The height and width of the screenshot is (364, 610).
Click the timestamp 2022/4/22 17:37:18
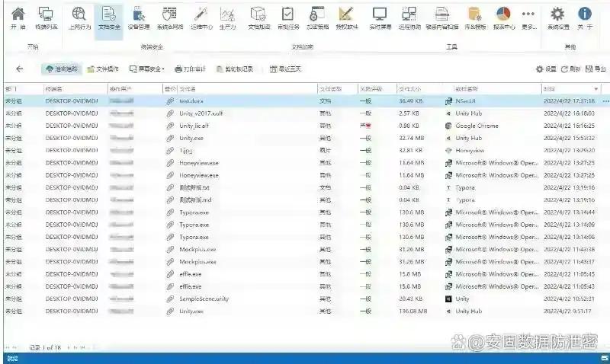569,101
